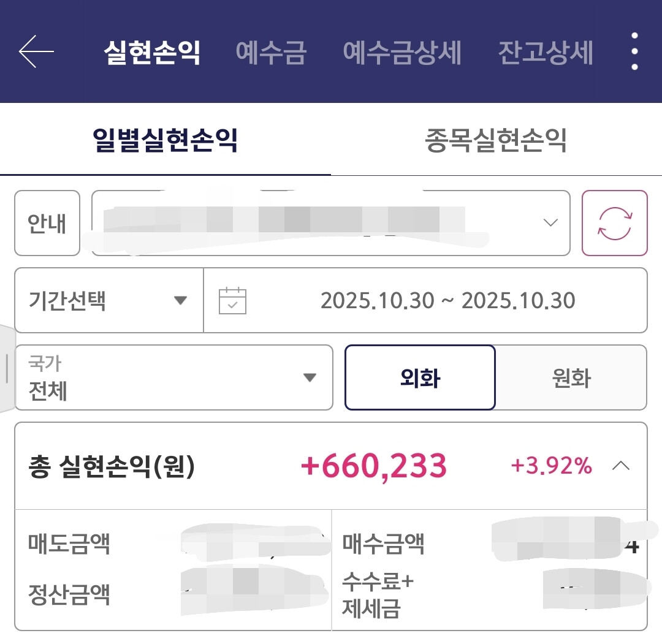The width and height of the screenshot is (662, 644).
Task: Switch to 원화 currency view
Action: tap(571, 377)
